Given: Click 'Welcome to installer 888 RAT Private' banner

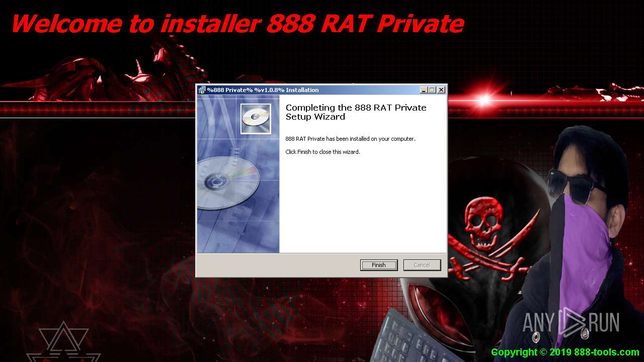Looking at the screenshot, I should click(x=237, y=23).
